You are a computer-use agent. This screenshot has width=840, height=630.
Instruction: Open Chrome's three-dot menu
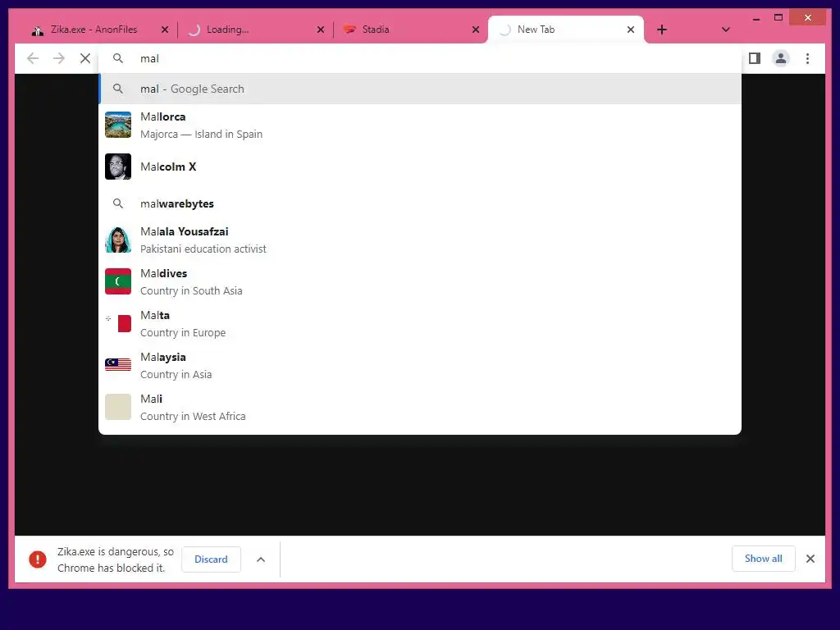(807, 58)
